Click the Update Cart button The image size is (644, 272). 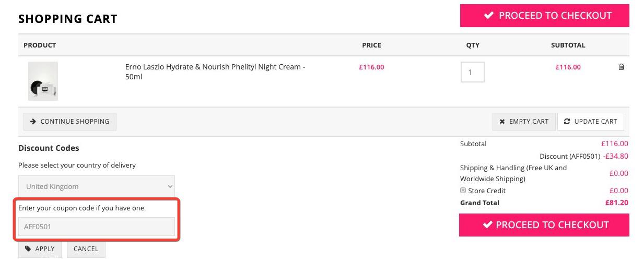point(591,122)
